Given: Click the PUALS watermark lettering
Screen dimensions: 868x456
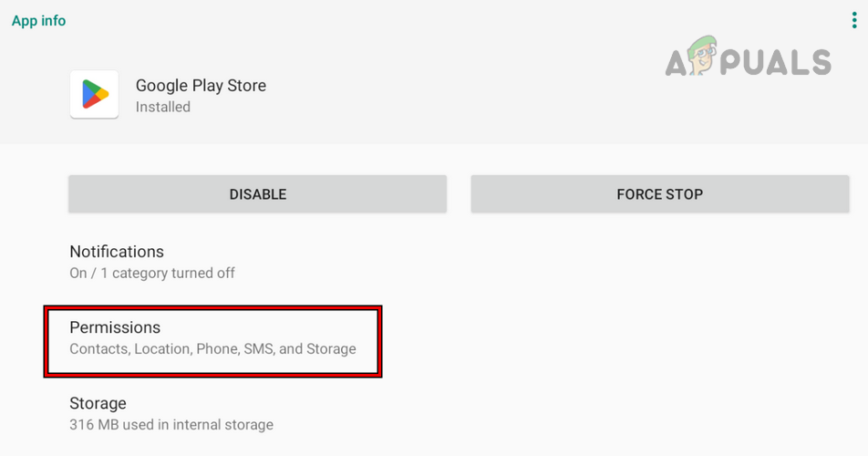Looking at the screenshot, I should click(780, 62).
